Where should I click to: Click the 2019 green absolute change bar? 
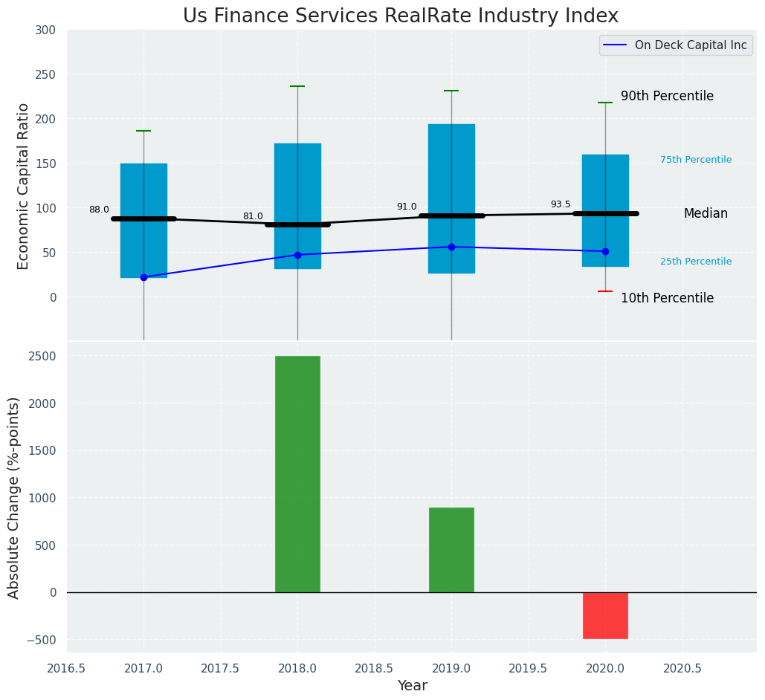pos(451,550)
